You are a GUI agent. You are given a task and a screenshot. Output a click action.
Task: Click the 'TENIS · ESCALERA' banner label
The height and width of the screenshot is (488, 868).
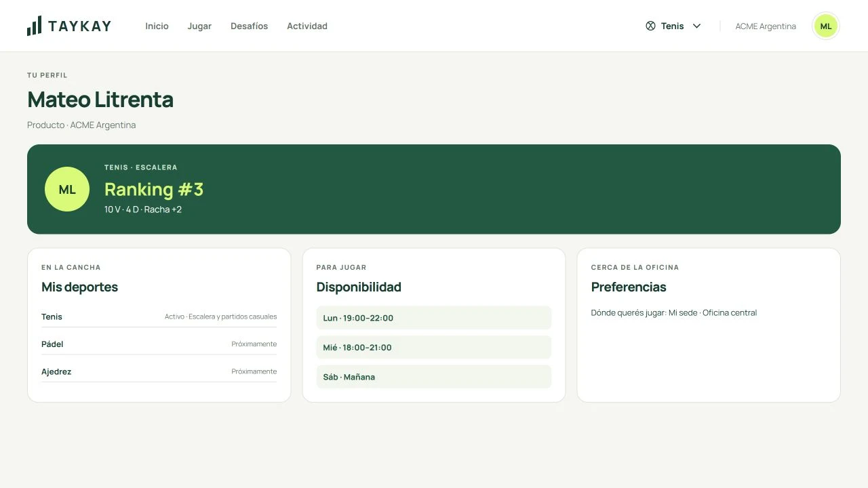click(x=141, y=167)
